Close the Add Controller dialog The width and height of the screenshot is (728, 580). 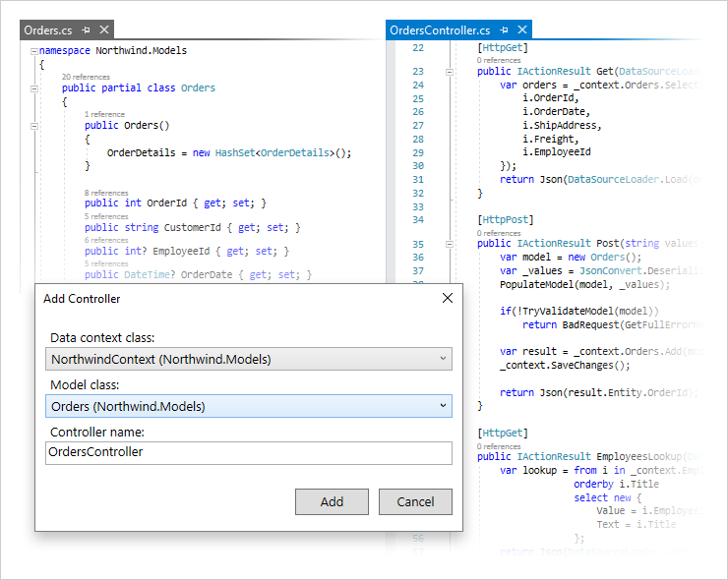pyautogui.click(x=448, y=298)
